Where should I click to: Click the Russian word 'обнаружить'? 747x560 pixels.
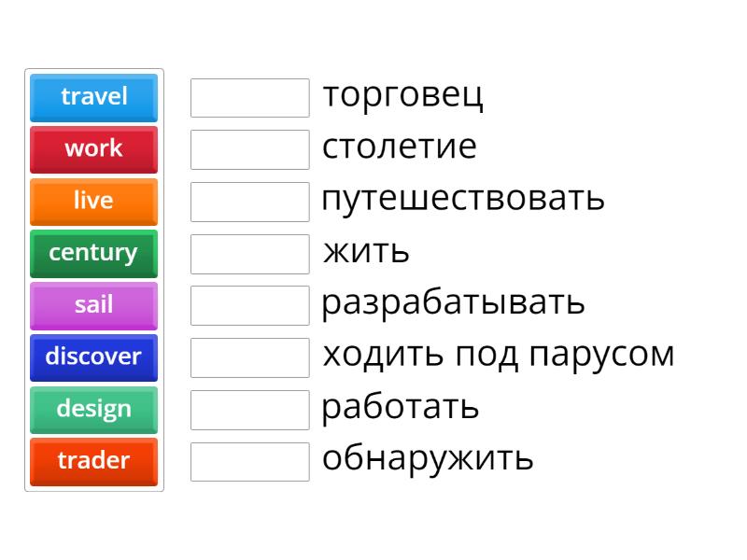coord(428,458)
